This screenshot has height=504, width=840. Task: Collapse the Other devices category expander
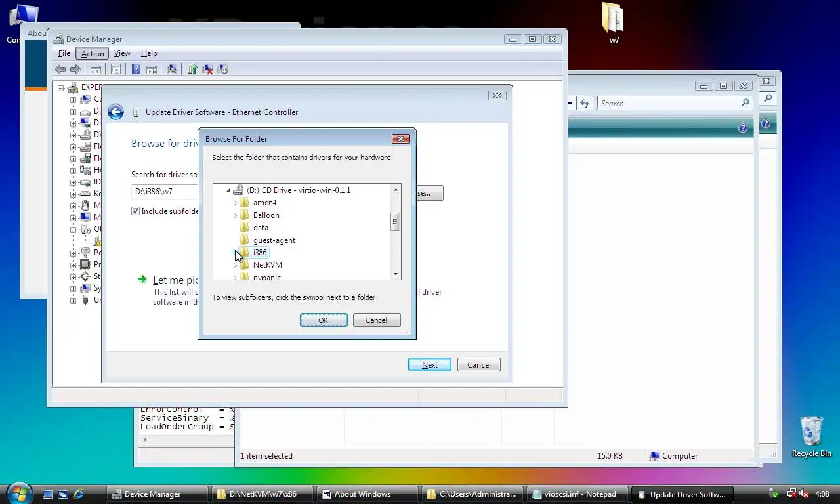click(73, 229)
